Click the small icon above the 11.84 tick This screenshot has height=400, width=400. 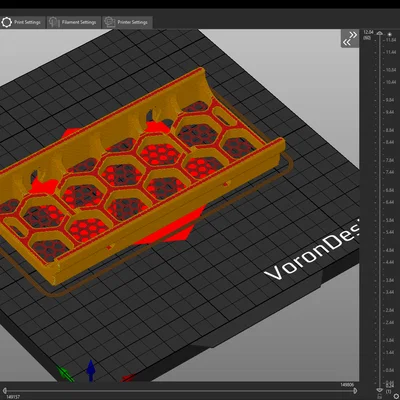pyautogui.click(x=389, y=34)
